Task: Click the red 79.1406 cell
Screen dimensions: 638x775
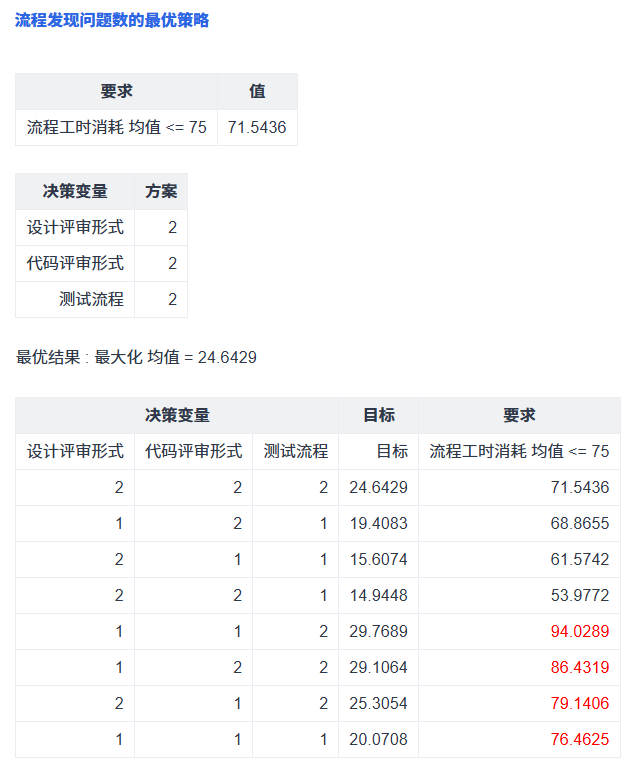Action: [580, 703]
